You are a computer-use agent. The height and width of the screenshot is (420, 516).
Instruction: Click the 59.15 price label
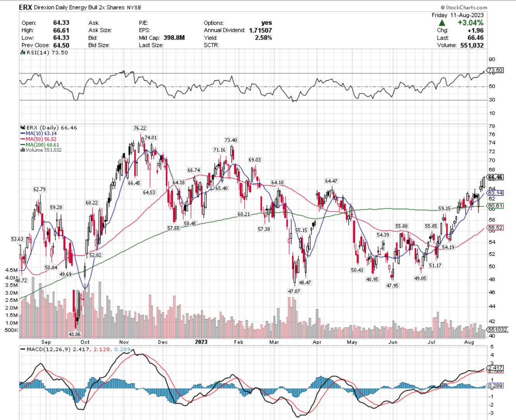tap(445, 208)
